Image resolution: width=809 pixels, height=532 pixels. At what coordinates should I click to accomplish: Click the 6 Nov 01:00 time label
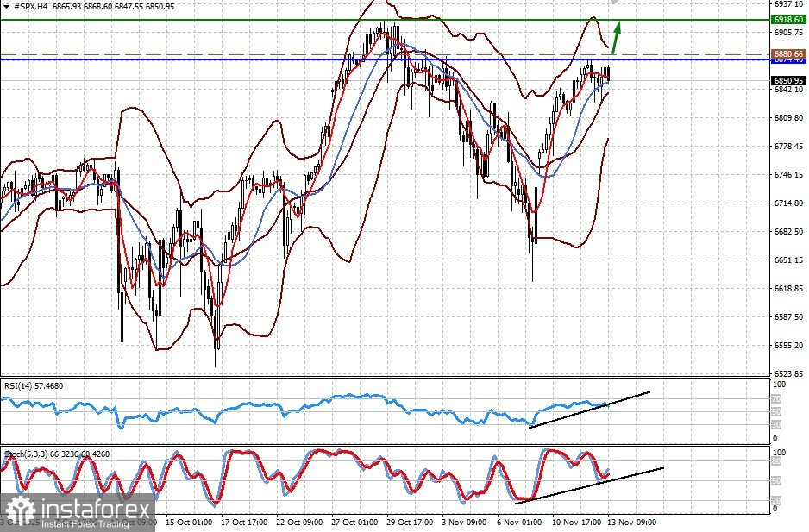tap(519, 523)
